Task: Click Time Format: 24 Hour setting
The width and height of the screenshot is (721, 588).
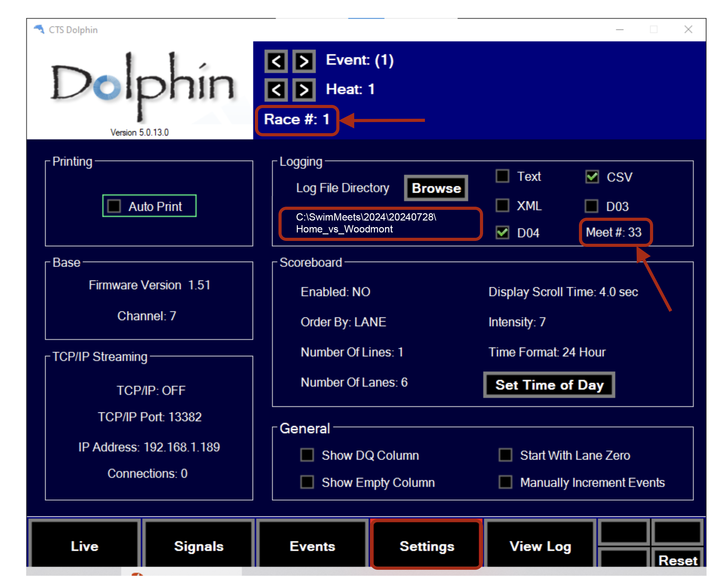Action: pos(547,352)
